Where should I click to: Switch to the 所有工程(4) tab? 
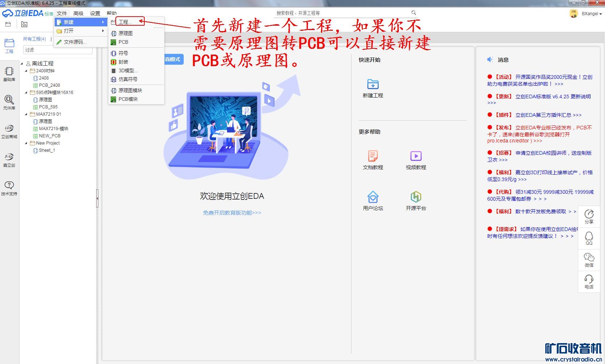pos(35,39)
